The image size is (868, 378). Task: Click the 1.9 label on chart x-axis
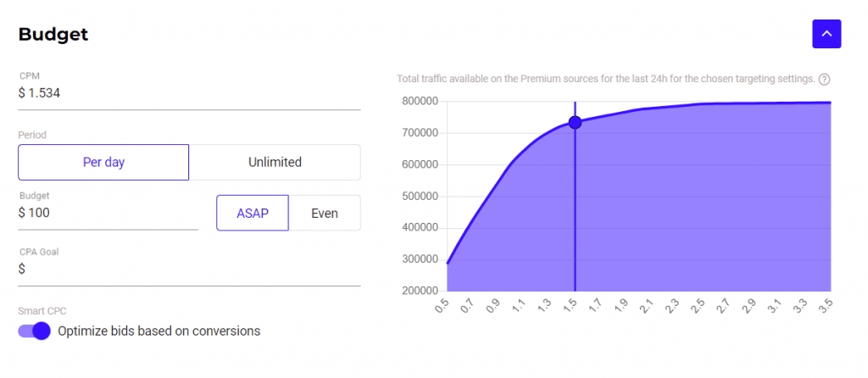tap(620, 307)
